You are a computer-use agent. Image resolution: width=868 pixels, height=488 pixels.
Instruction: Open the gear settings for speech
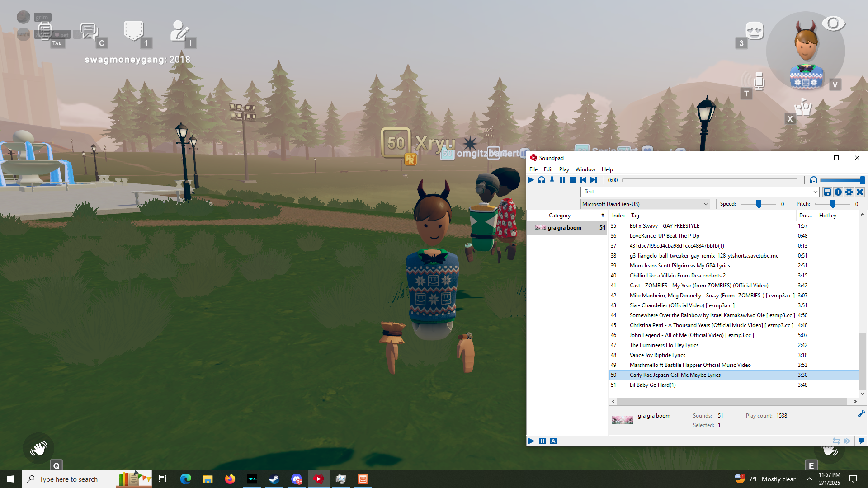point(849,192)
